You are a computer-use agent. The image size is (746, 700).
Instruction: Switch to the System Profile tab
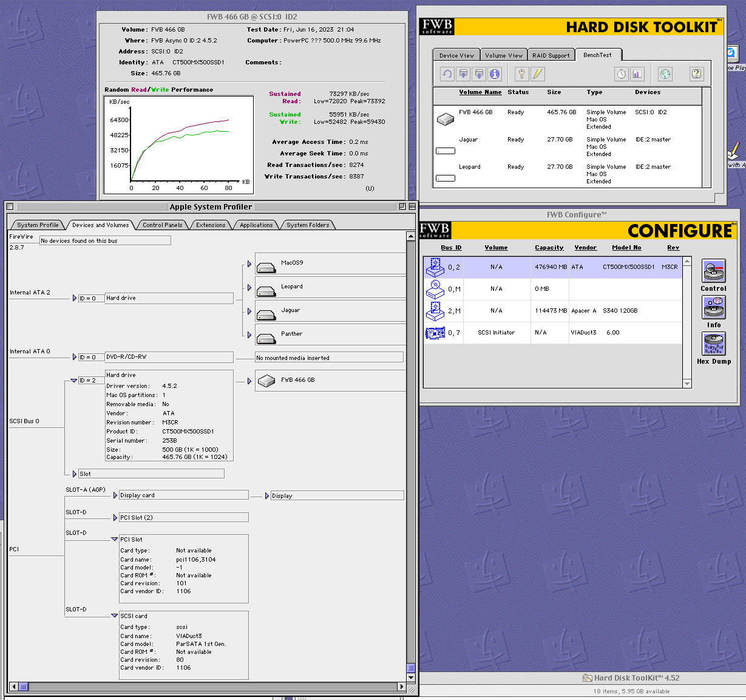click(x=38, y=225)
